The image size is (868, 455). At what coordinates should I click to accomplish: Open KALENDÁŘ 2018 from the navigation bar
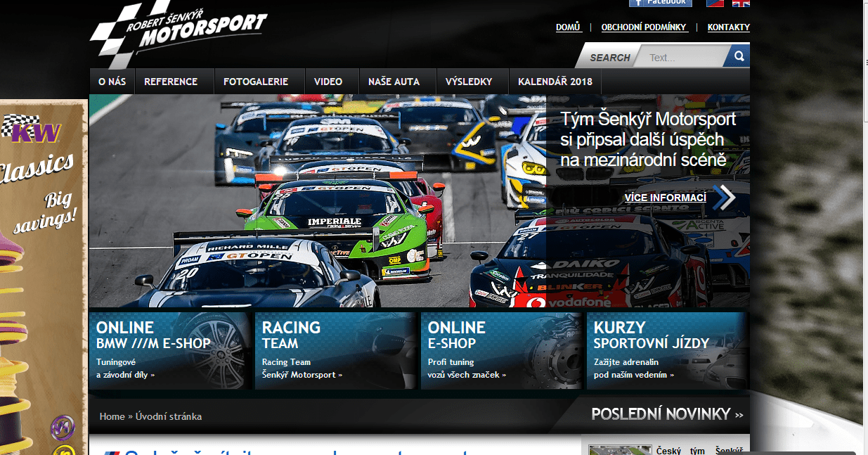click(x=555, y=82)
